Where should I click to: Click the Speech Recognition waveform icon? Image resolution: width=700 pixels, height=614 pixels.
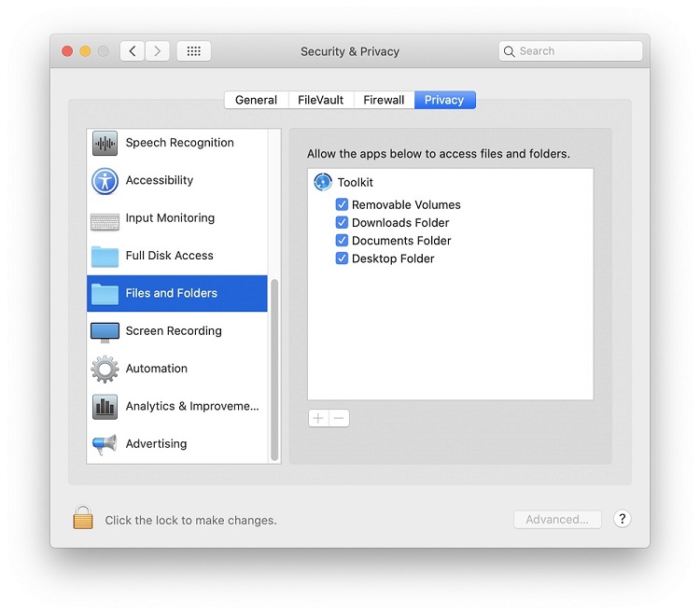(105, 144)
